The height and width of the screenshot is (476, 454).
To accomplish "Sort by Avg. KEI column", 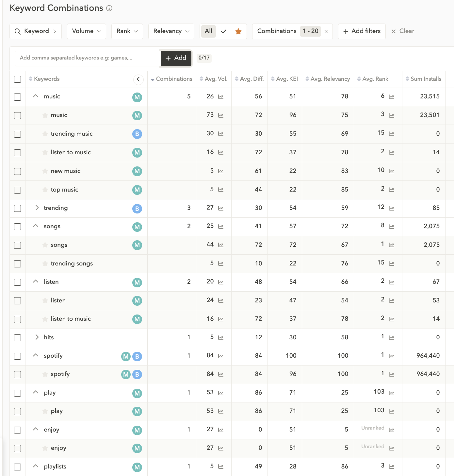I will (284, 79).
